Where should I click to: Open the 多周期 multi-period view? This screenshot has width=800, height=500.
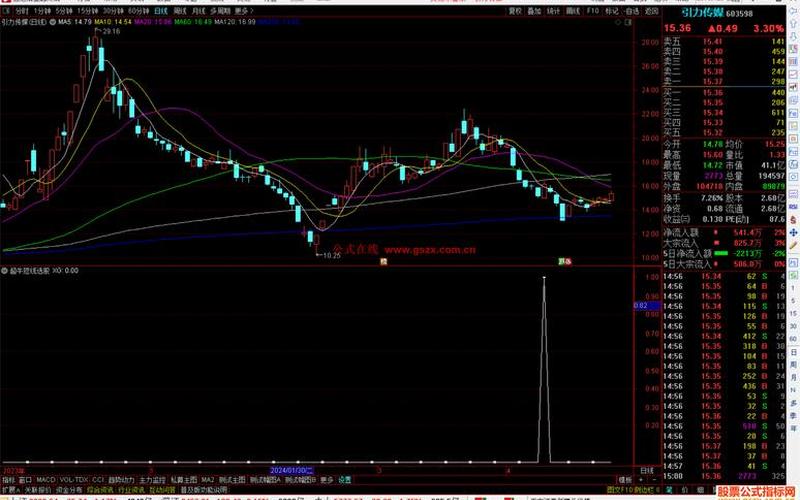point(220,10)
